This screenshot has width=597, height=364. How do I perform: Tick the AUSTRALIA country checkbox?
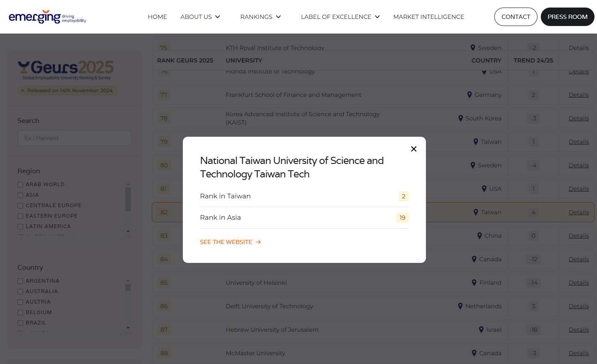tap(20, 291)
